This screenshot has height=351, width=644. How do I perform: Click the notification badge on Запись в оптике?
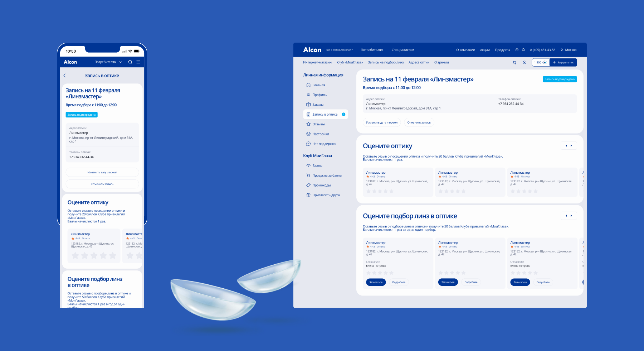click(x=343, y=114)
